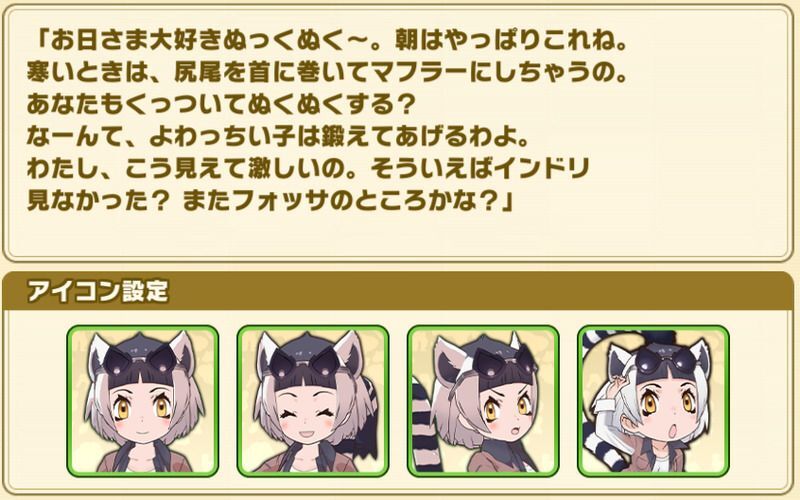The width and height of the screenshot is (800, 500).
Task: Click the アイコン設定 header bar
Action: [398, 291]
